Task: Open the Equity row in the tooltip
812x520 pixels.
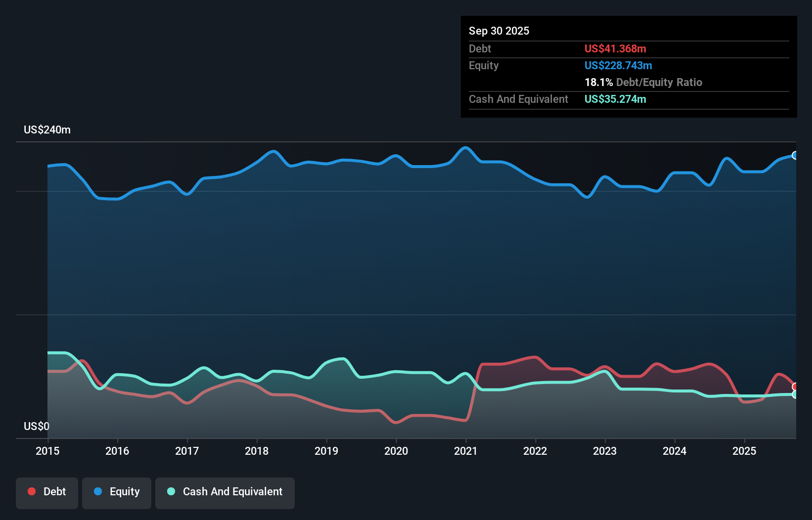Action: point(483,65)
